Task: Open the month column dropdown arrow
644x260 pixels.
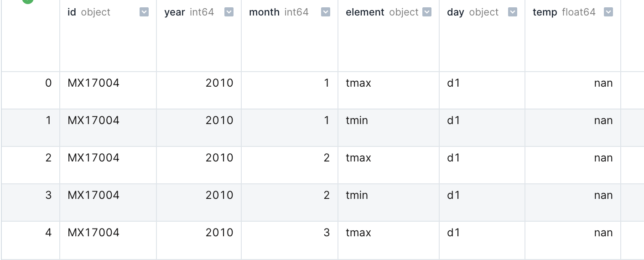Action: pos(326,12)
